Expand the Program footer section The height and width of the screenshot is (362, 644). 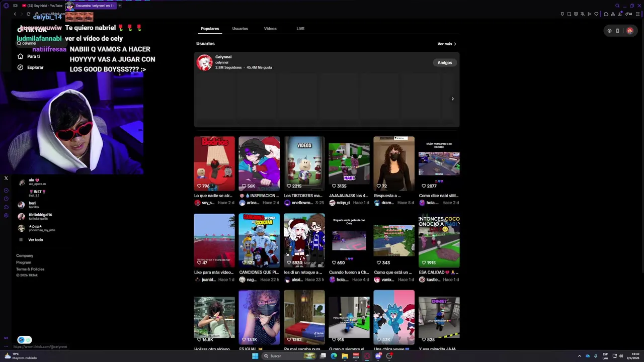point(24,262)
